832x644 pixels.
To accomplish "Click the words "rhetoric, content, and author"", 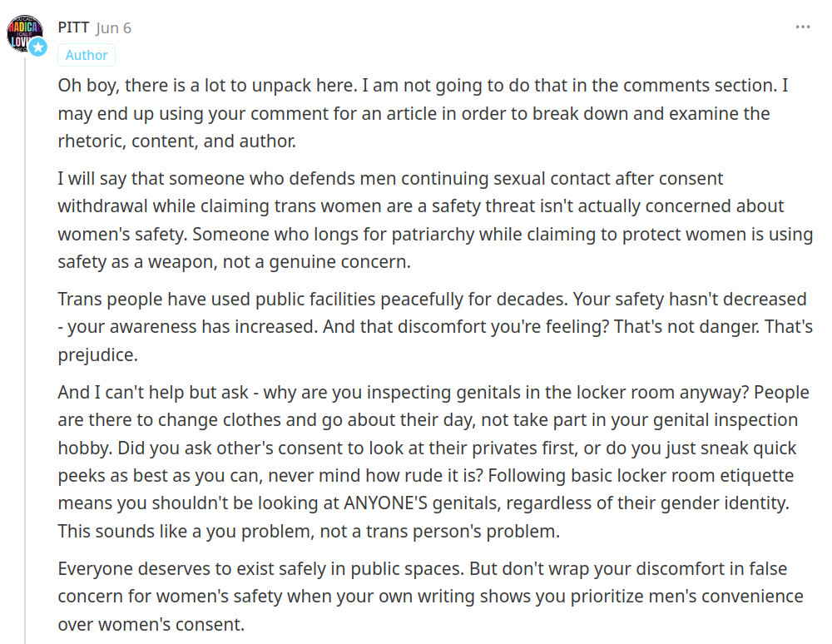I will pyautogui.click(x=176, y=141).
